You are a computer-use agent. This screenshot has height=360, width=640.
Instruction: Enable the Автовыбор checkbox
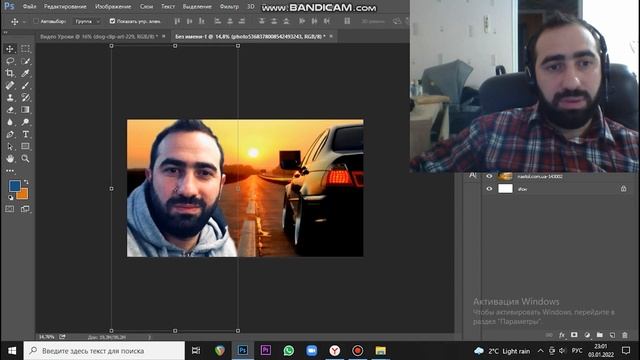point(36,21)
